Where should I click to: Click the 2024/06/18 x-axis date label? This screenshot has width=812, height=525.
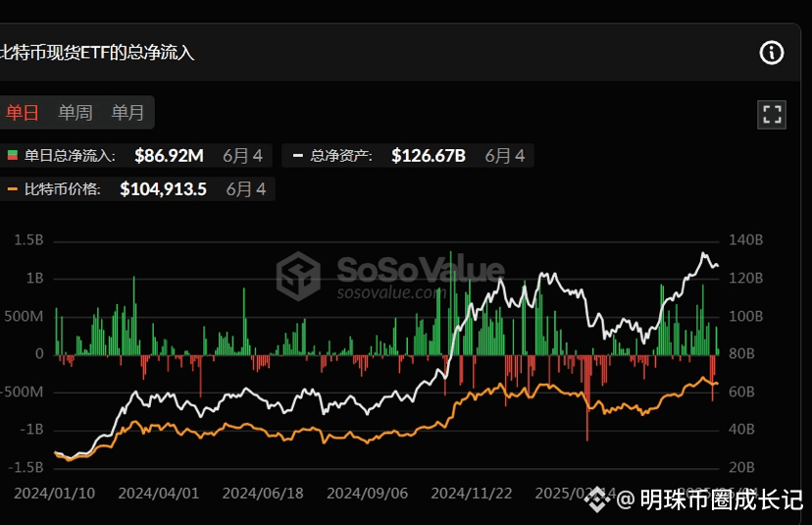[263, 493]
